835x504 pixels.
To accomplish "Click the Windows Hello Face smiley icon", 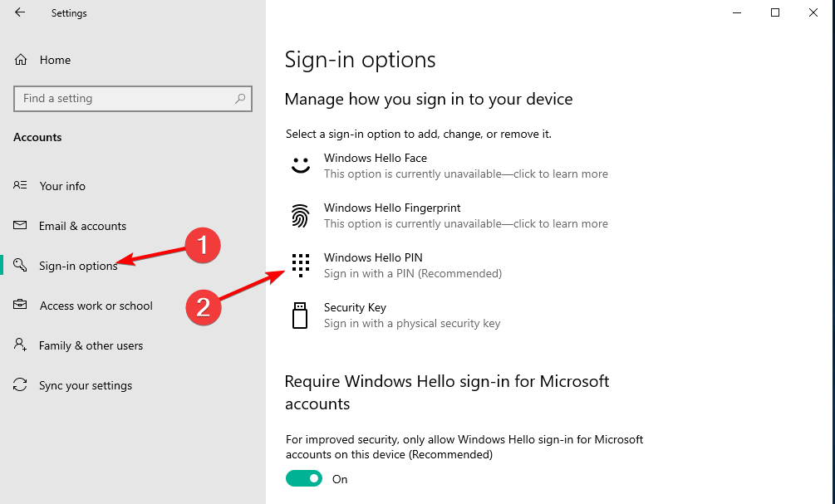I will (300, 165).
